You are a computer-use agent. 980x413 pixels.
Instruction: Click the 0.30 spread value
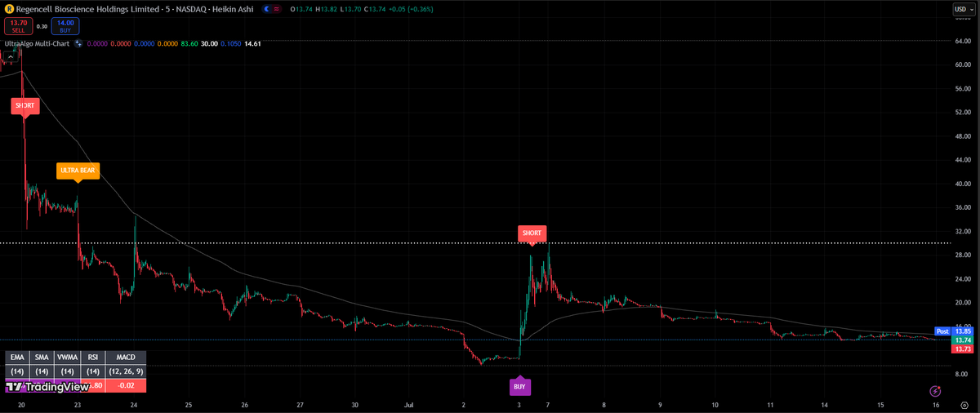click(42, 26)
